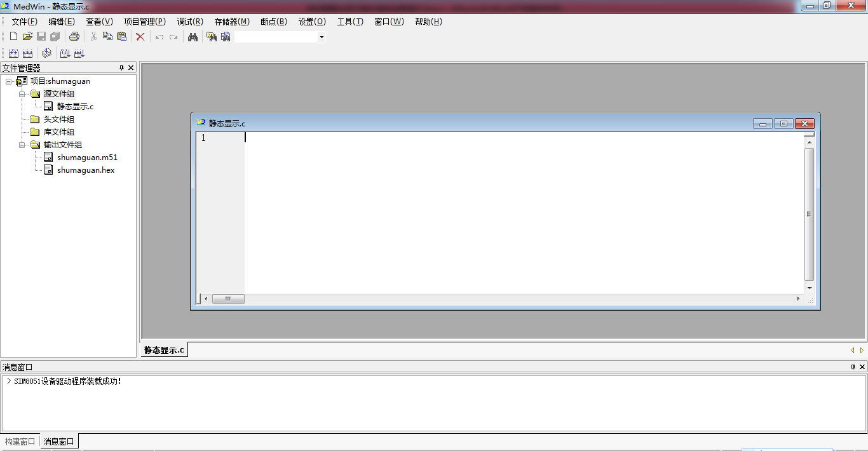Select the 输出文件组 folder label
The image size is (868, 451).
coord(63,145)
